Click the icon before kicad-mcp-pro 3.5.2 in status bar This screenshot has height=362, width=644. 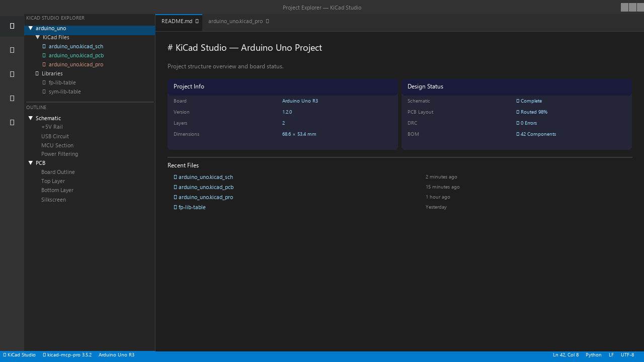pos(44,355)
